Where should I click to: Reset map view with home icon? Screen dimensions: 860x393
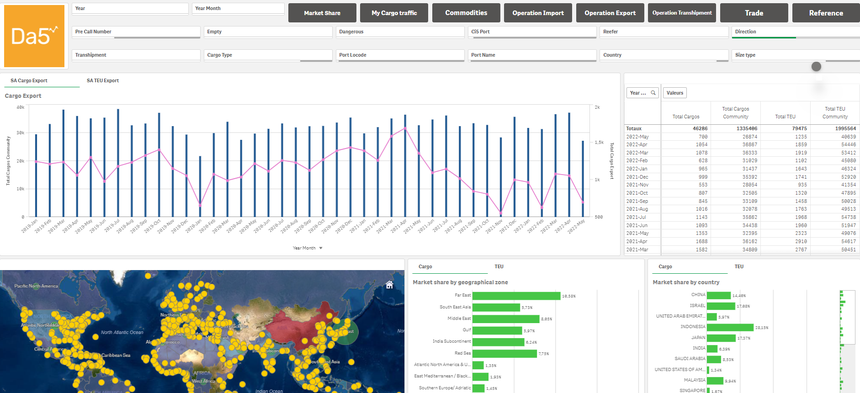(389, 284)
